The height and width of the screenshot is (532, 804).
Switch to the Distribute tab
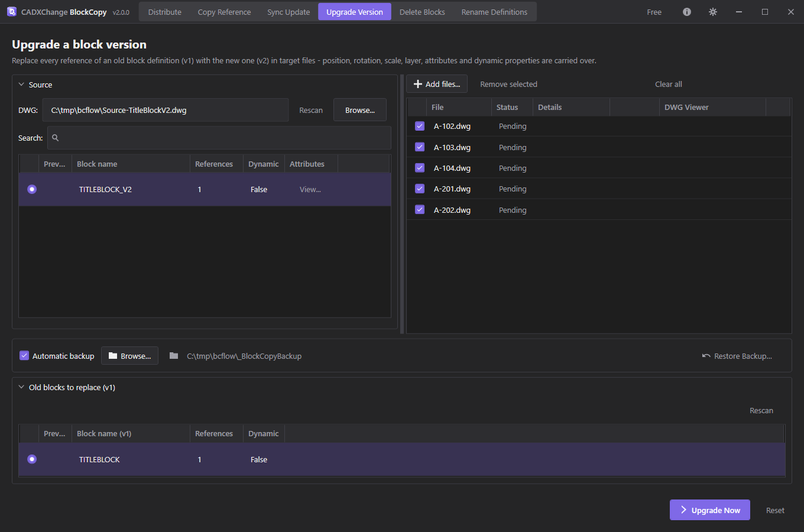165,12
